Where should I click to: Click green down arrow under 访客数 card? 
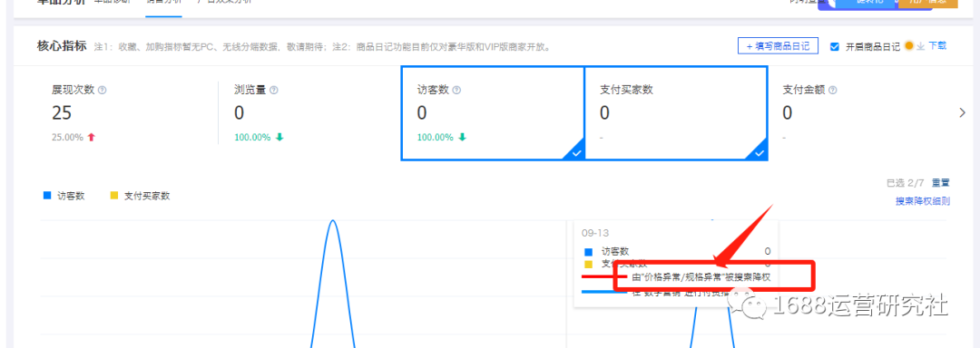[x=462, y=137]
